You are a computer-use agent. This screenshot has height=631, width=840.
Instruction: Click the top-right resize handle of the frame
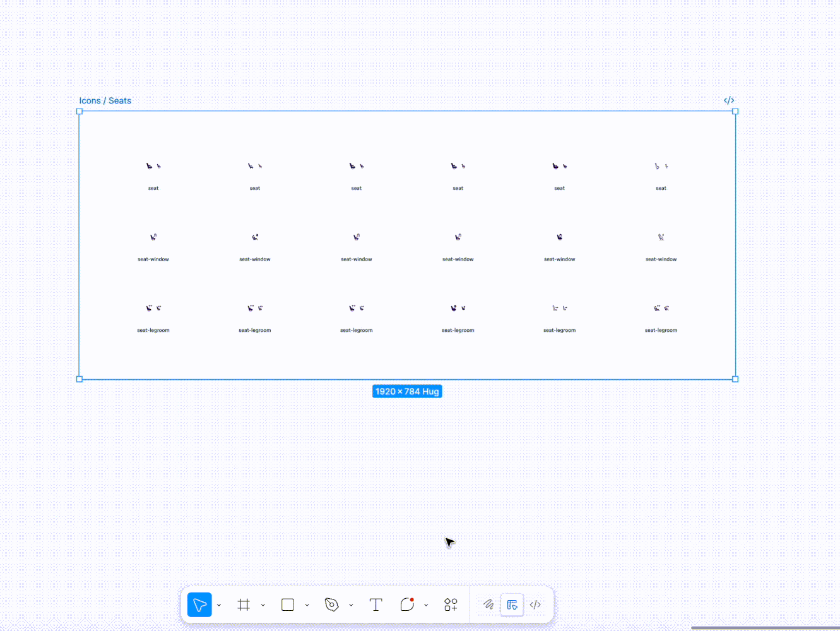pos(735,112)
